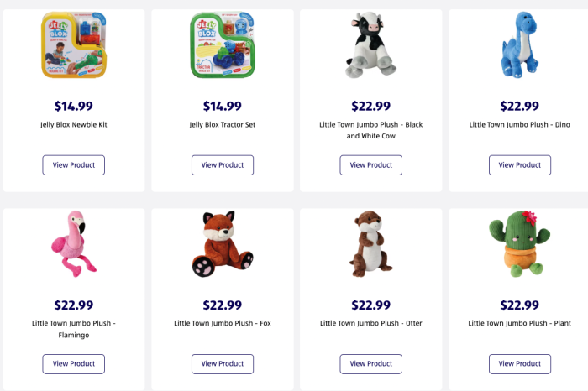Open View Product for the Dino plush
Image resolution: width=588 pixels, height=391 pixels.
(x=520, y=165)
